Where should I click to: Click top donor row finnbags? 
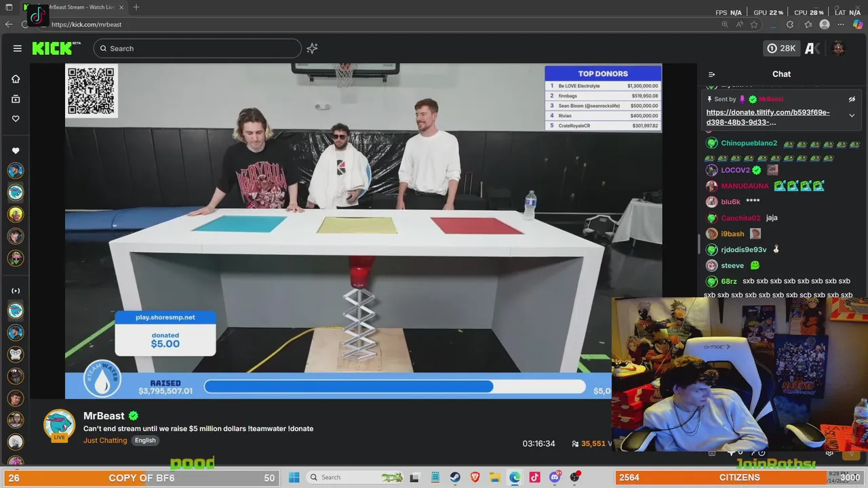603,96
